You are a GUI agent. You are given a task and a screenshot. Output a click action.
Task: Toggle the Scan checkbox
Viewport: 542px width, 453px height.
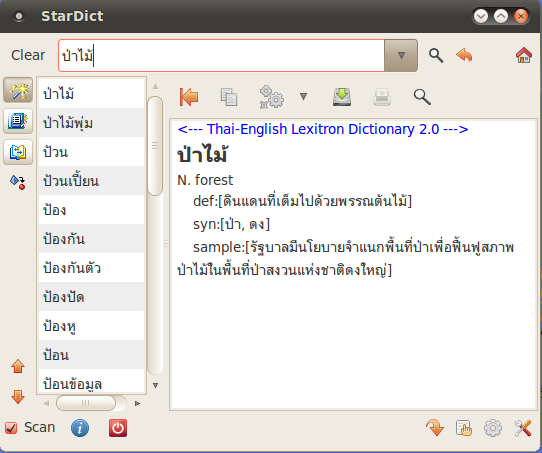(x=11, y=428)
